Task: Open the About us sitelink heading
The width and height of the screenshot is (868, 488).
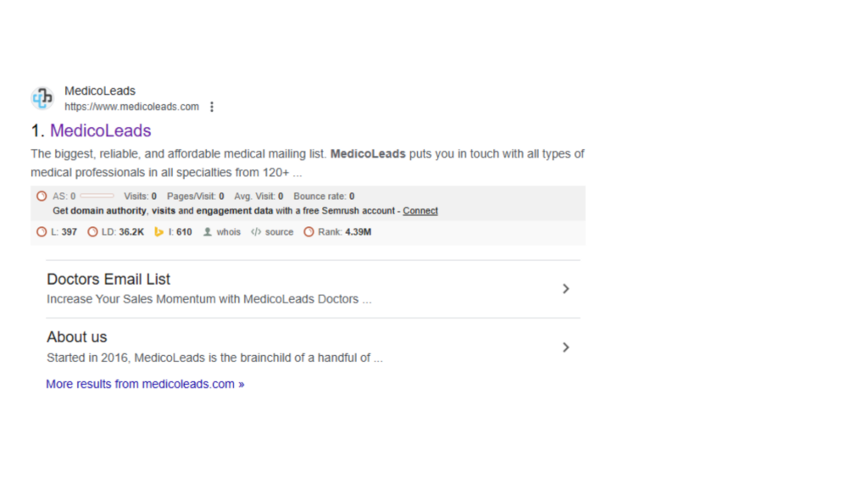Action: point(76,337)
